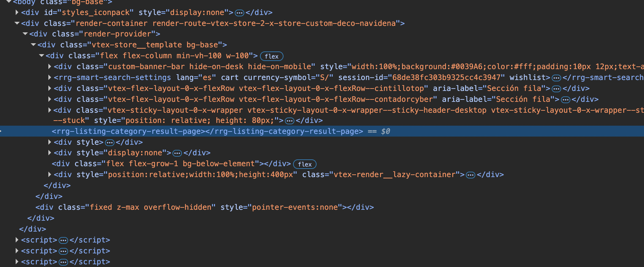
Task: Click "Sección fila" aria-label on cintillotop row
Action: pyautogui.click(x=514, y=89)
